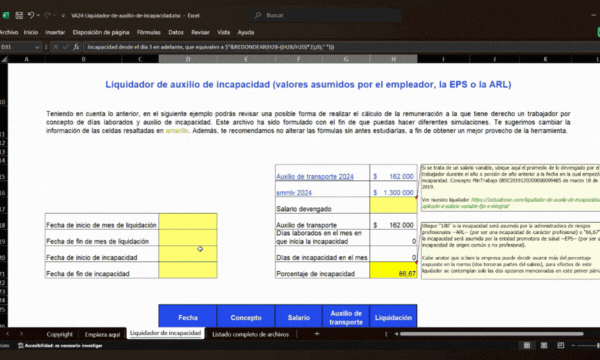
Task: Switch to Normal view in status bar
Action: coord(527,345)
